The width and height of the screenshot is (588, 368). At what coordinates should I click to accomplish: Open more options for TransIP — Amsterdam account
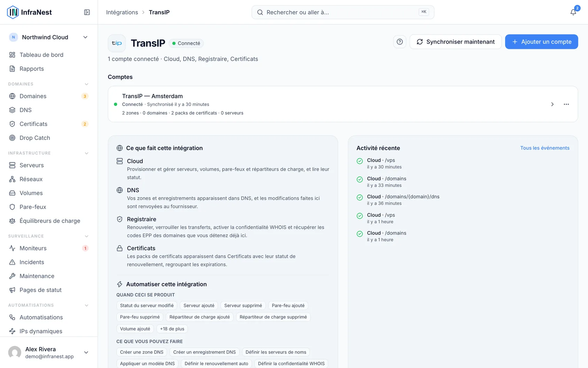566,104
